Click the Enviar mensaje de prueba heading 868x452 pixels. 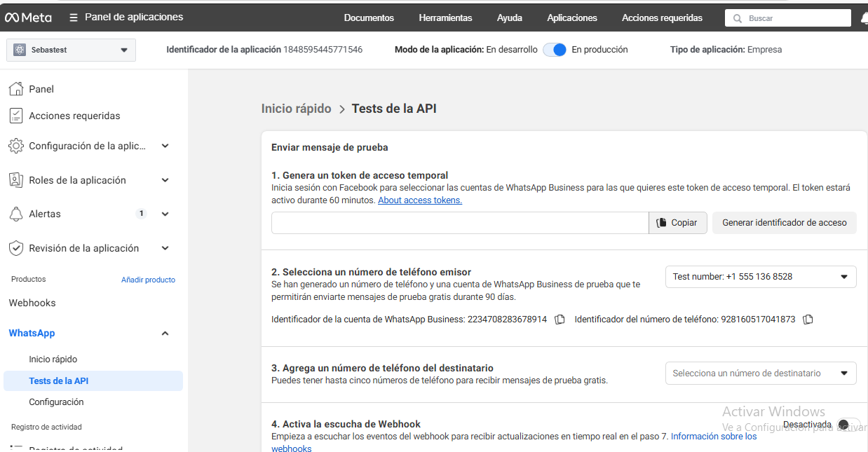pyautogui.click(x=330, y=147)
